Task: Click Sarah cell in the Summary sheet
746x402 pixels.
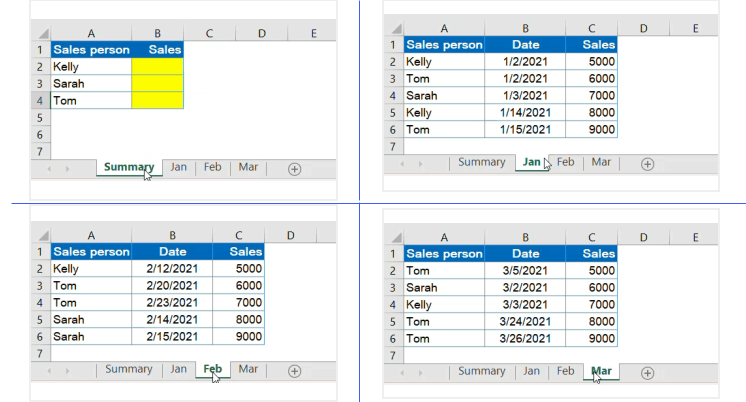Action: click(91, 84)
